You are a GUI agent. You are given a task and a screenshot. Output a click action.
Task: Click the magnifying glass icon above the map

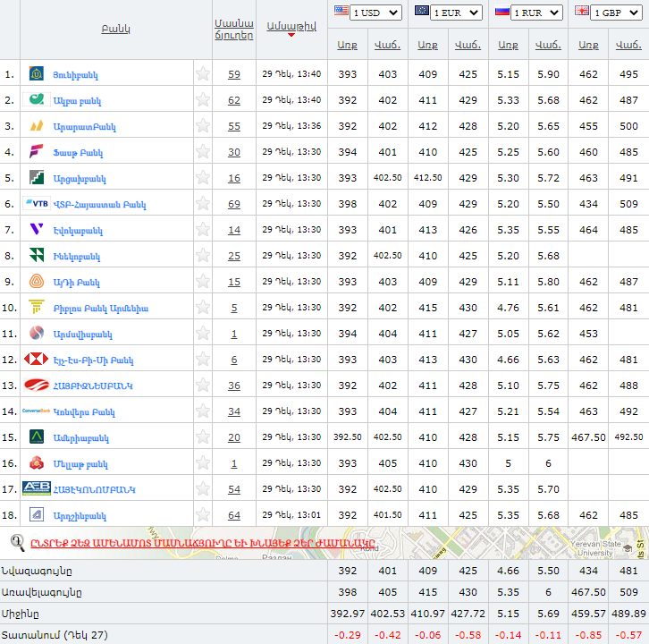[17, 543]
